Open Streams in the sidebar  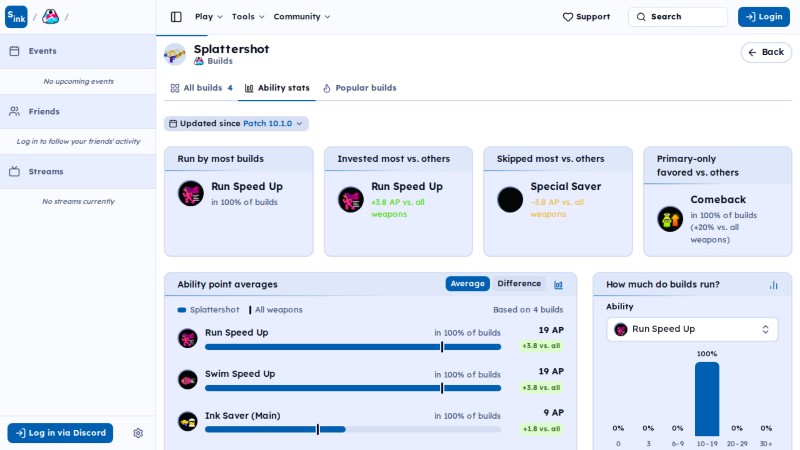tap(78, 171)
